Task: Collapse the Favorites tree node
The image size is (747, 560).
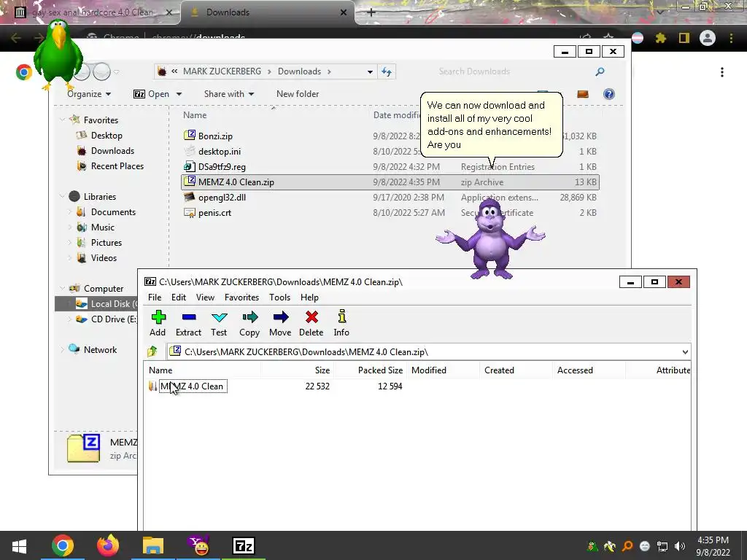Action: (63, 120)
